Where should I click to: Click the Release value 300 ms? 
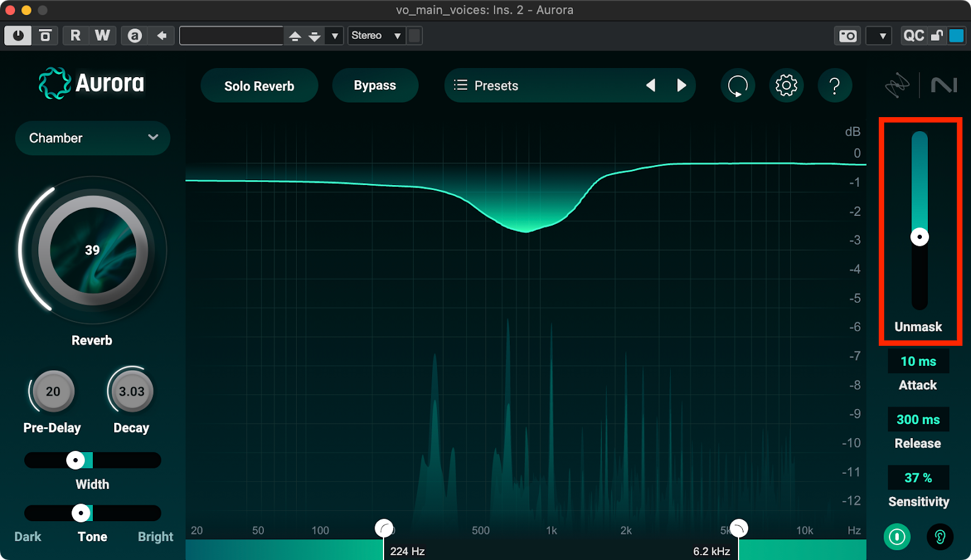click(x=918, y=420)
